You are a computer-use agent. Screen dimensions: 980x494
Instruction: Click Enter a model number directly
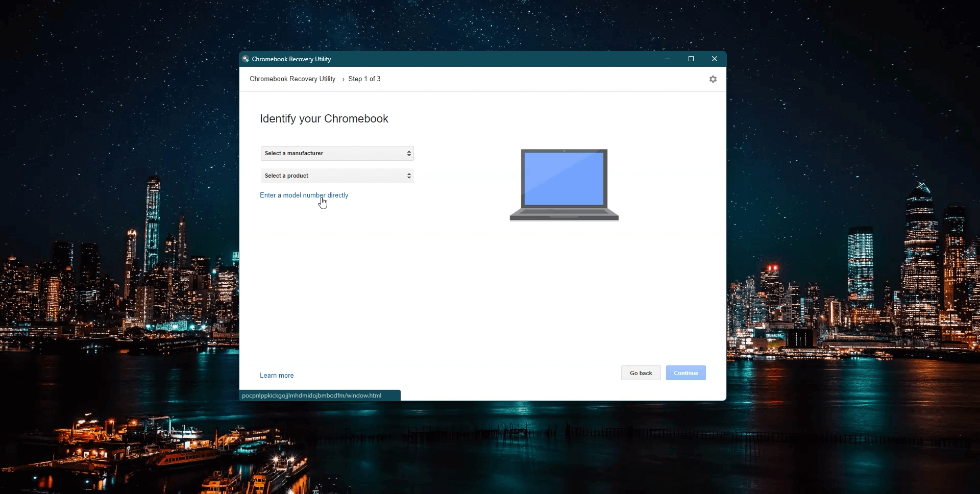click(x=304, y=195)
